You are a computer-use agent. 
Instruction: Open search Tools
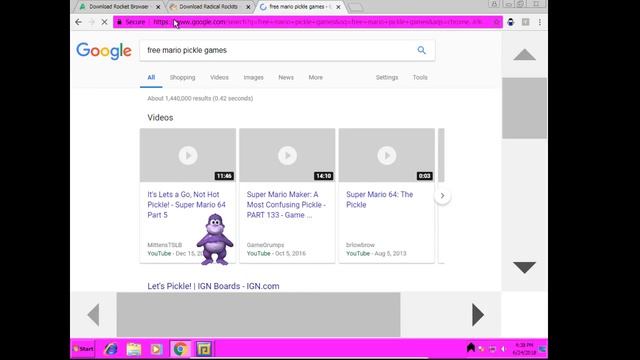point(420,78)
